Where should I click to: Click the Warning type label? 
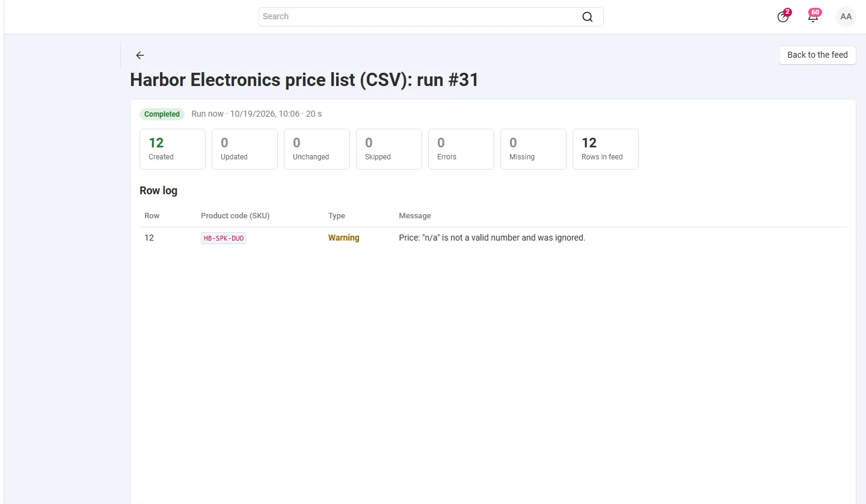[343, 238]
